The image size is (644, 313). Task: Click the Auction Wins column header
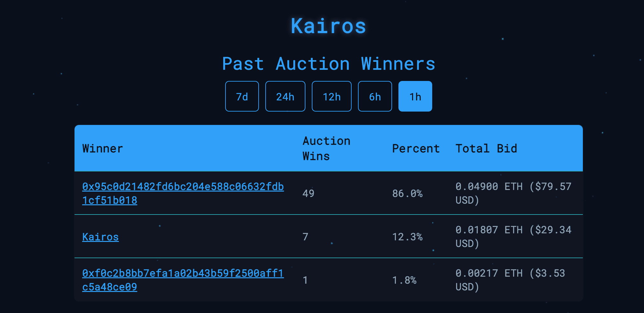click(x=326, y=149)
